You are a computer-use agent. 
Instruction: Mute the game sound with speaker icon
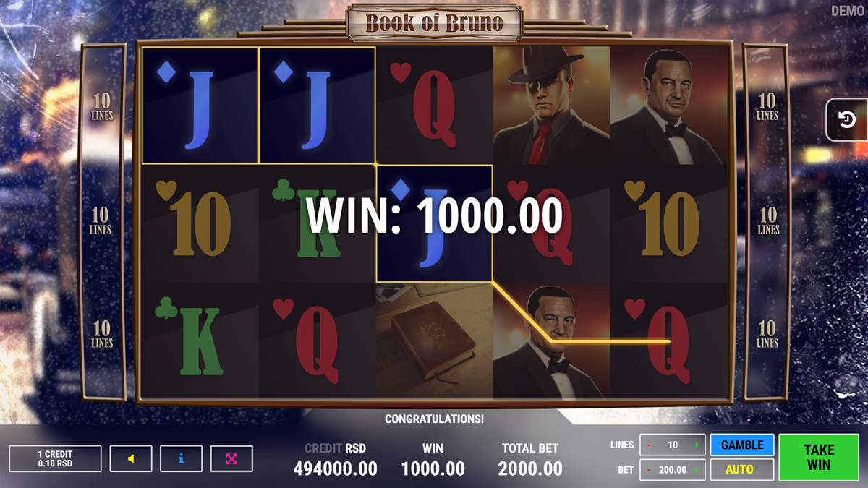131,458
